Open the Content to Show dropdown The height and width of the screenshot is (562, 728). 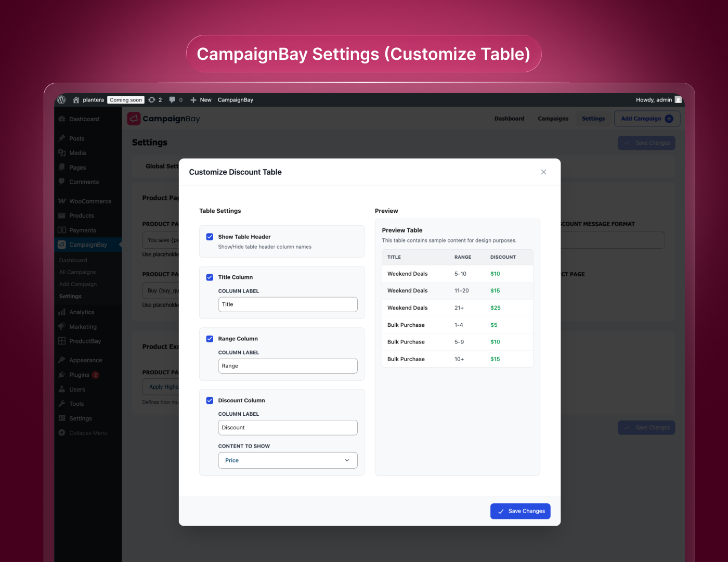pyautogui.click(x=288, y=461)
